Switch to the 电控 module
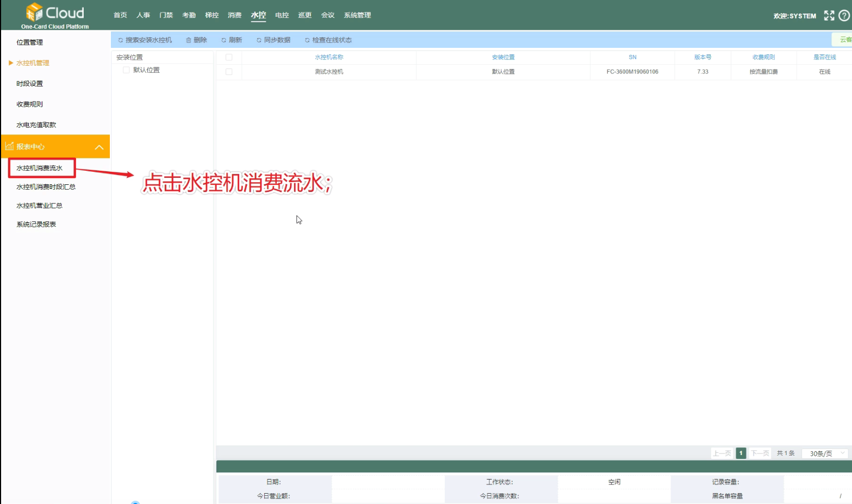Viewport: 852px width, 504px height. click(x=282, y=15)
